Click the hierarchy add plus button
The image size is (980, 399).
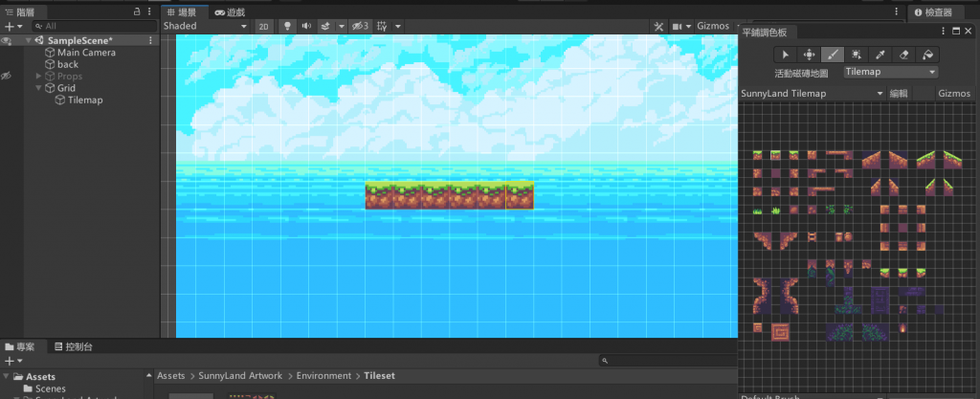9,26
